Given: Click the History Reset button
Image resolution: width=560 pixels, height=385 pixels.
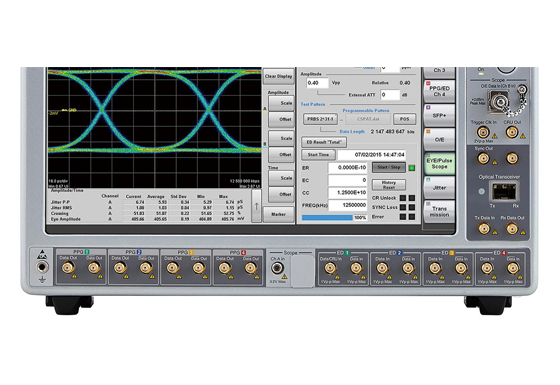Looking at the screenshot, I should click(x=389, y=185).
